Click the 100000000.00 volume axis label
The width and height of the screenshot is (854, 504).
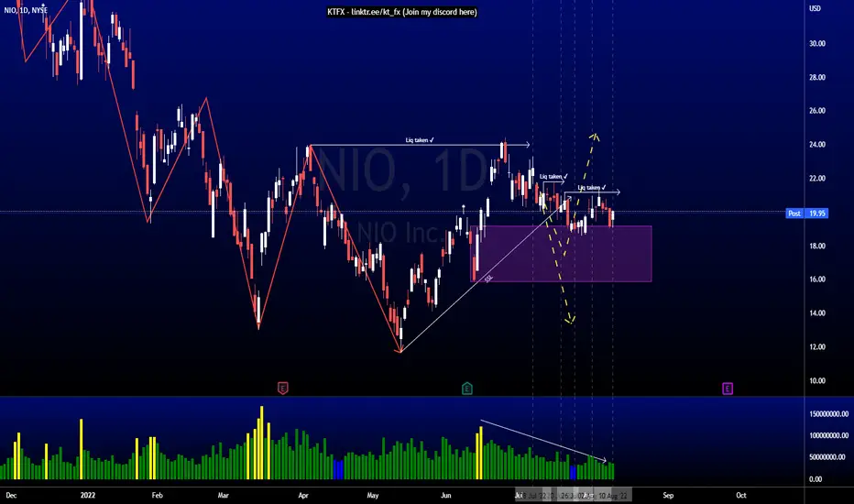828,435
